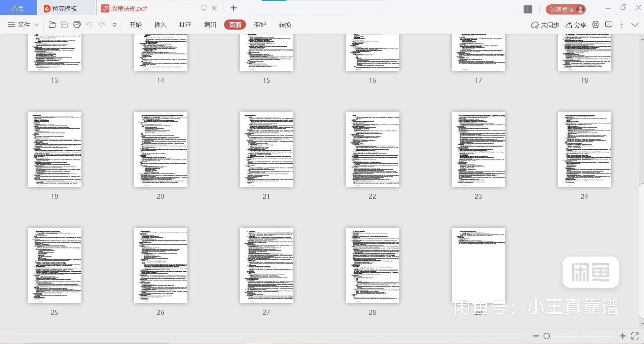Screen dimensions: 644x344
Task: Select page 19 thumbnail
Action: 55,150
